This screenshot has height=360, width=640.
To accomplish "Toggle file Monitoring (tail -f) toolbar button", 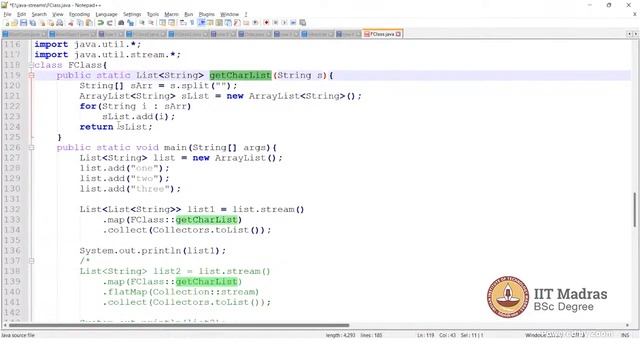I will (255, 22).
